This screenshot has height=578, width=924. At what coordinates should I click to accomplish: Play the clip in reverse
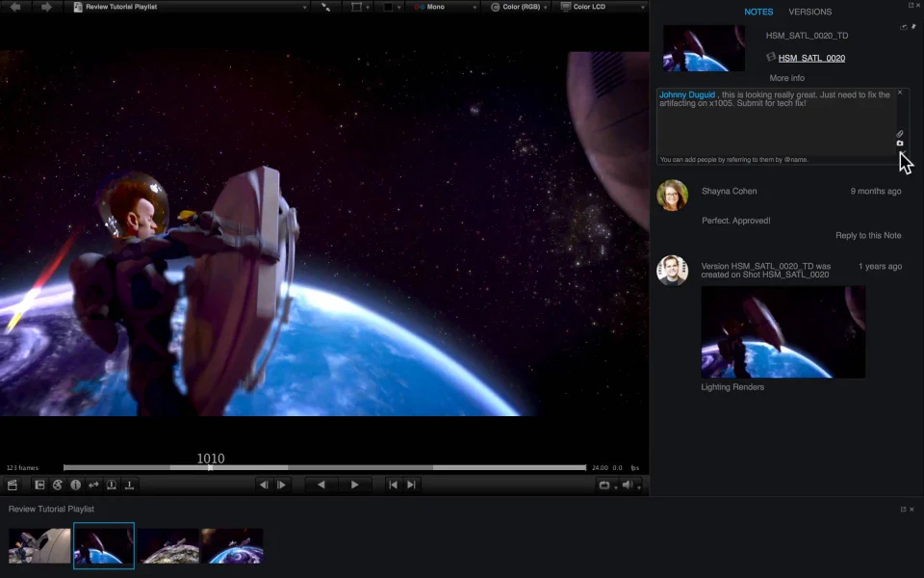321,485
